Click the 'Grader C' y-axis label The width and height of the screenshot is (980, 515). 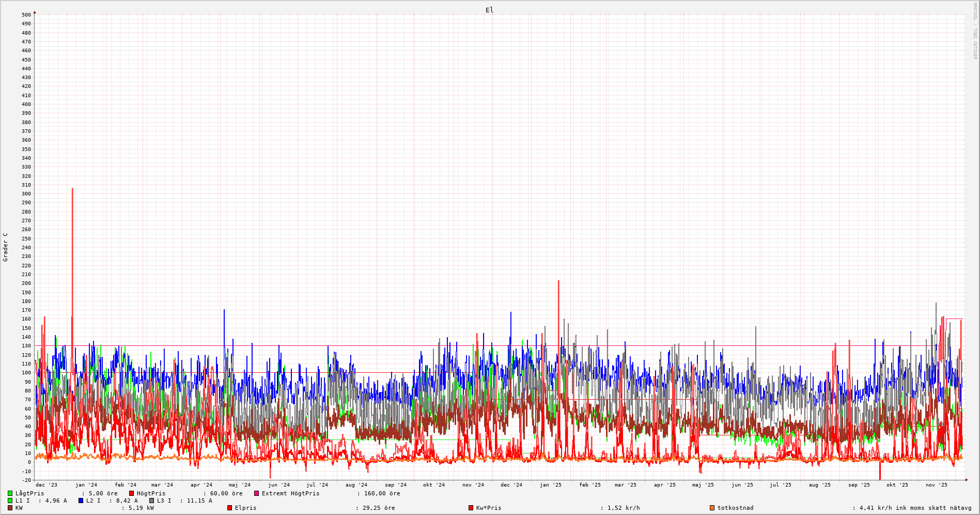tap(6, 247)
